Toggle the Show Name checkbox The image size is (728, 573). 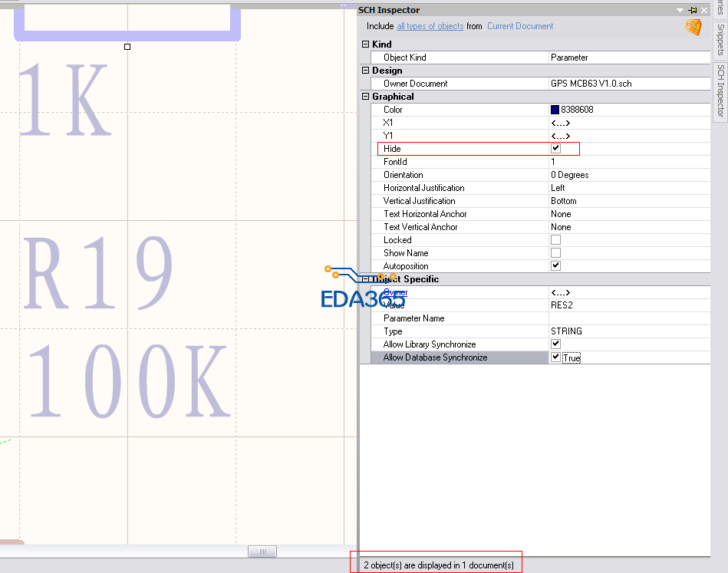click(555, 252)
